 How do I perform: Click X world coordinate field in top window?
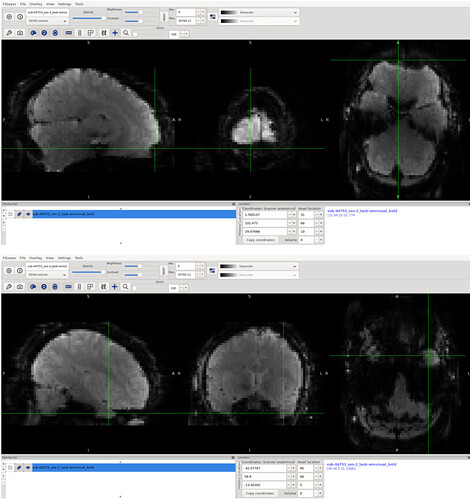point(265,215)
